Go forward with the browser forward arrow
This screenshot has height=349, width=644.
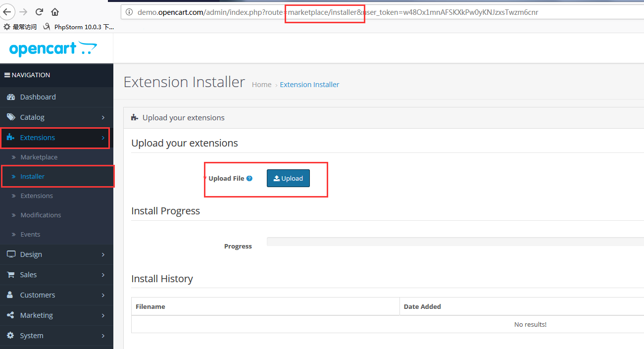click(23, 12)
